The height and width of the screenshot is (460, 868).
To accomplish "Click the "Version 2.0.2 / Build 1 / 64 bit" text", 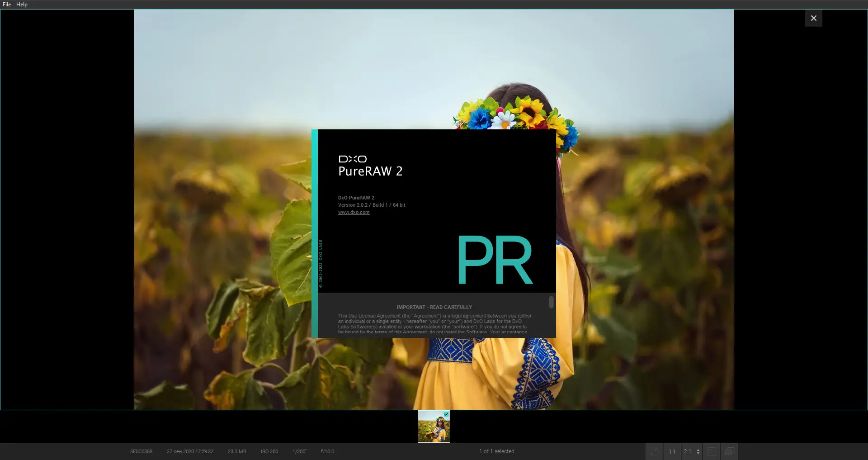I will tap(372, 205).
